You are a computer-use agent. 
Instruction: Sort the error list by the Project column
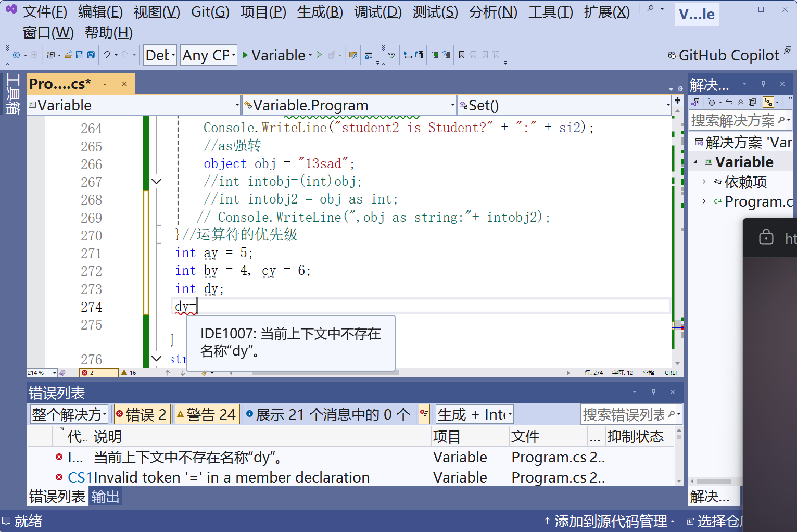470,436
